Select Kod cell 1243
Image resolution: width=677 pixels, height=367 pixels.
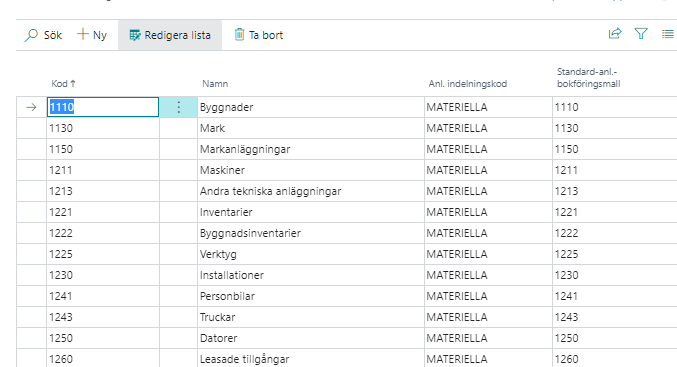pyautogui.click(x=103, y=317)
